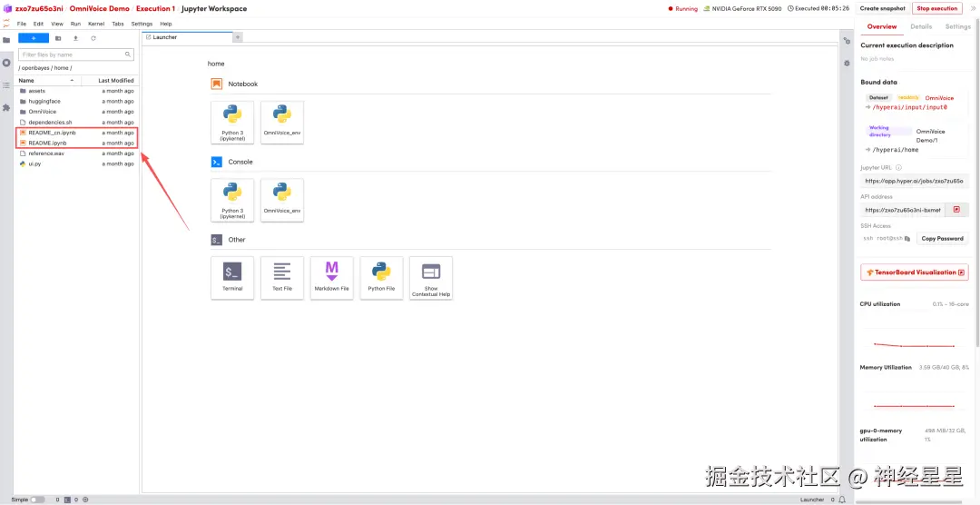
Task: Open the View menu
Action: click(57, 24)
